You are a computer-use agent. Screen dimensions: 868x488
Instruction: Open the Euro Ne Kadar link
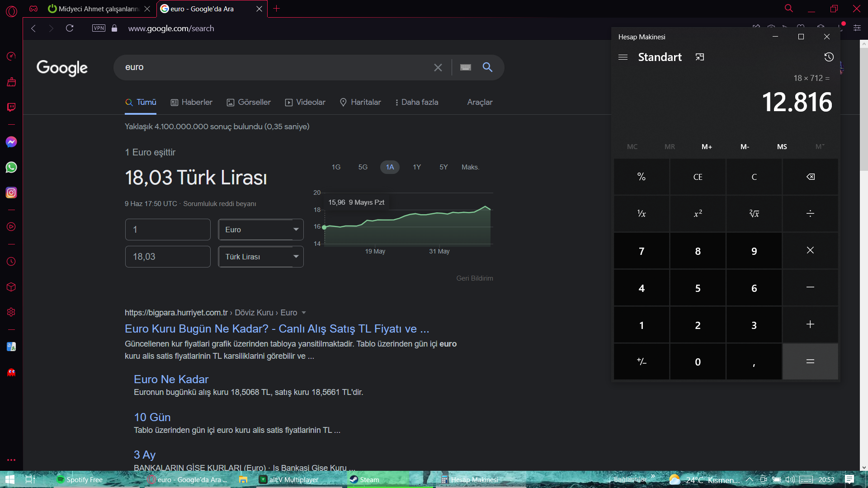(171, 379)
